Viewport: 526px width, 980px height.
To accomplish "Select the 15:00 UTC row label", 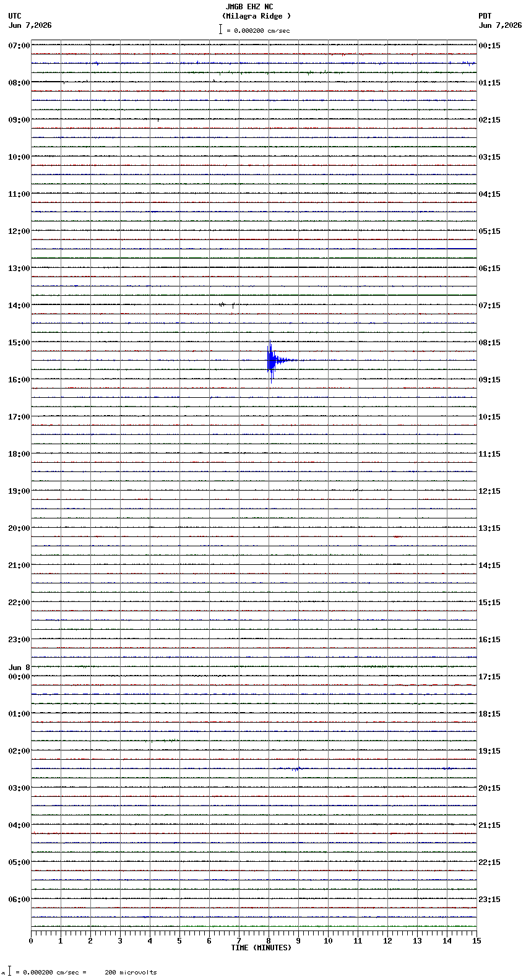I will point(19,343).
